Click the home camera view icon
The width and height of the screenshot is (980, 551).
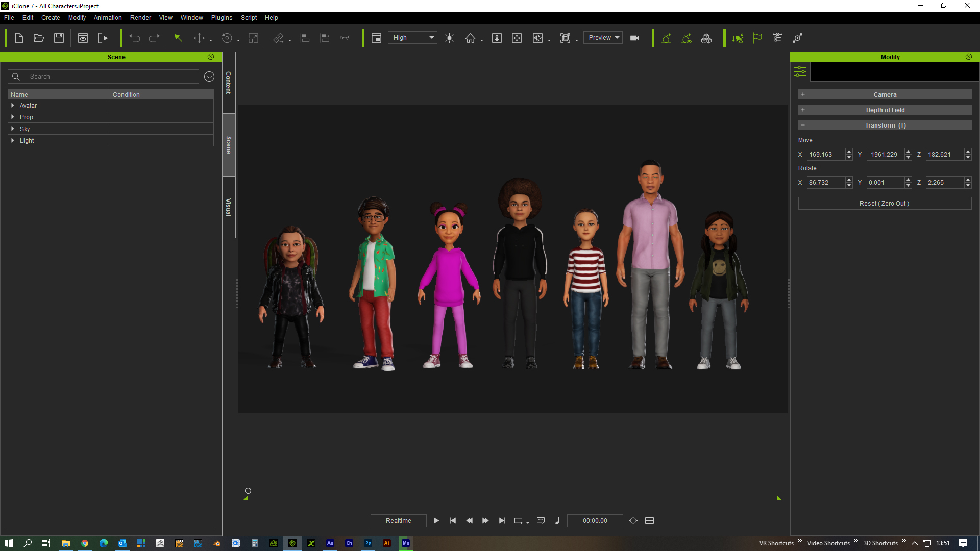471,38
